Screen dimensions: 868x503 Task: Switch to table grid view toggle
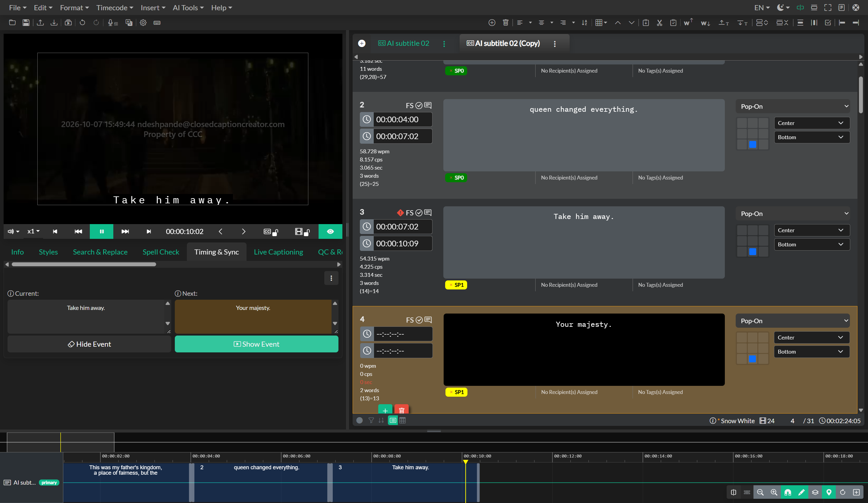click(x=402, y=420)
